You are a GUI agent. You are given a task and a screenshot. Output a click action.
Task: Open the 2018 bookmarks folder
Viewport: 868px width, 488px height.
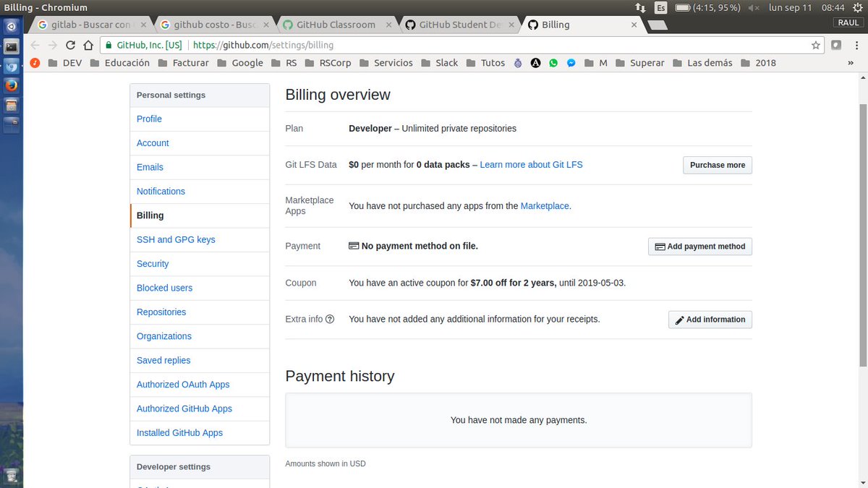(x=758, y=63)
